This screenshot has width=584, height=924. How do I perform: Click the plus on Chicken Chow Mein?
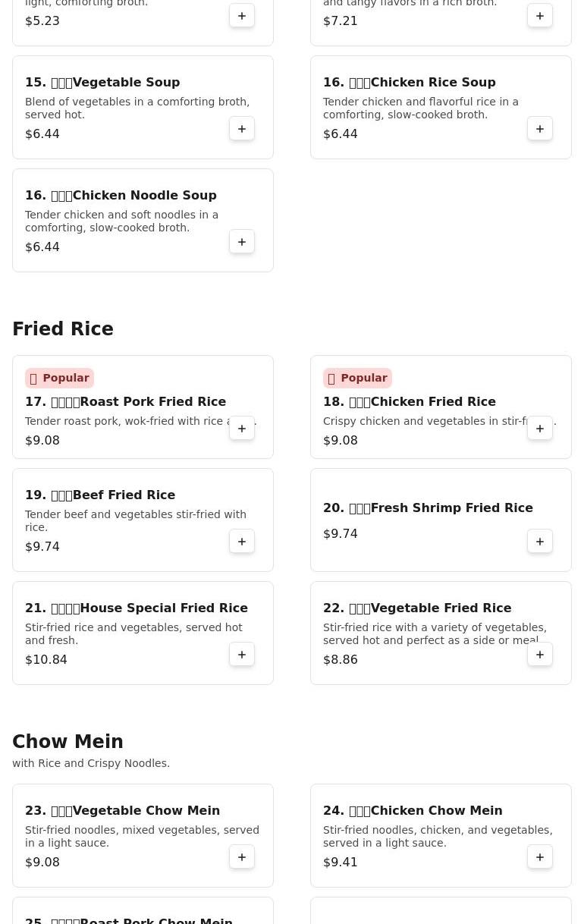click(540, 857)
